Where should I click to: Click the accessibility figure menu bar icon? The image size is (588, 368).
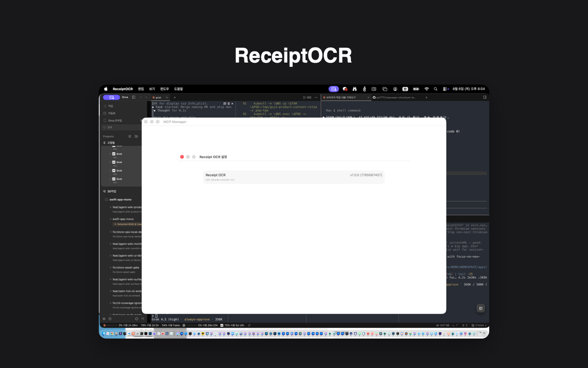364,89
